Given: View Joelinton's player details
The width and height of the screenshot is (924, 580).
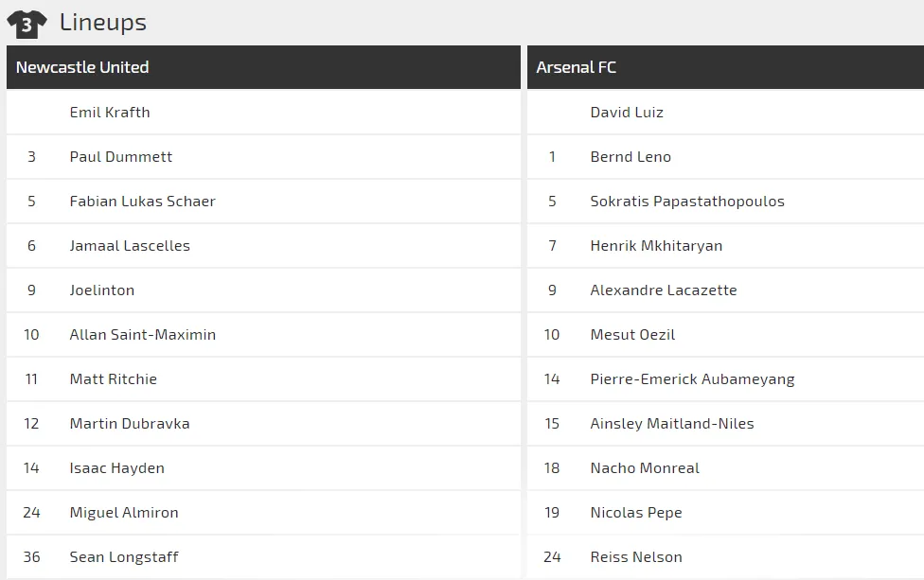Looking at the screenshot, I should point(102,290).
